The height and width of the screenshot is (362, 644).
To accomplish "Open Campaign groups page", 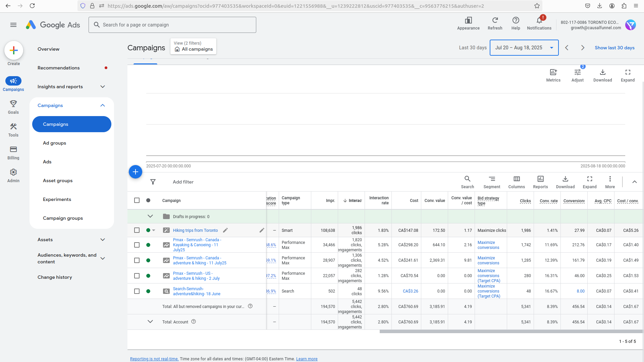I will (x=63, y=218).
